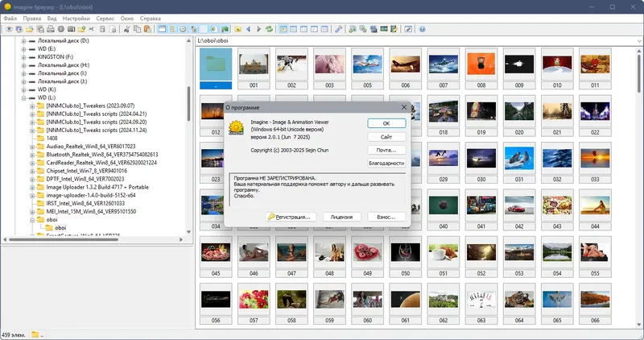Click the folder tree vertical scrollbar
The width and height of the screenshot is (644, 340).
(189, 105)
